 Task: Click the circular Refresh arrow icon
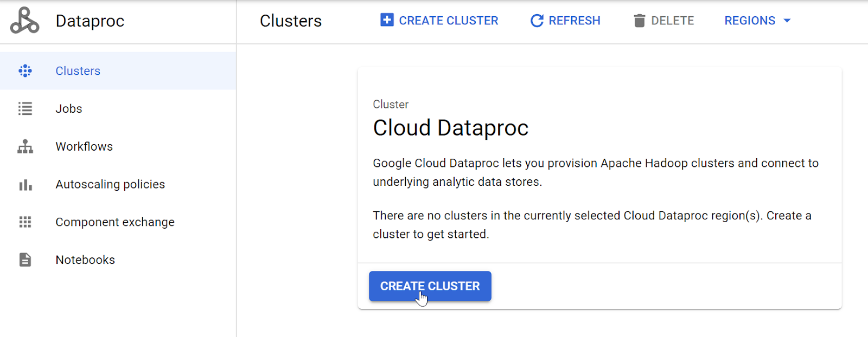coord(537,21)
